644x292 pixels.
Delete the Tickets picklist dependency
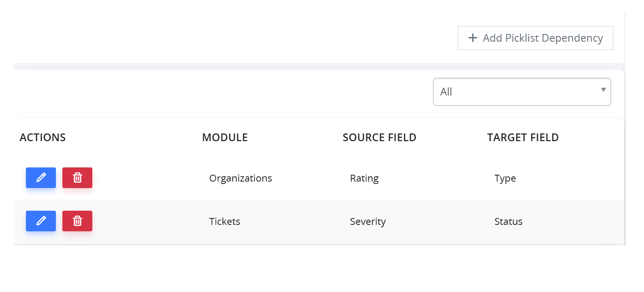coord(77,221)
